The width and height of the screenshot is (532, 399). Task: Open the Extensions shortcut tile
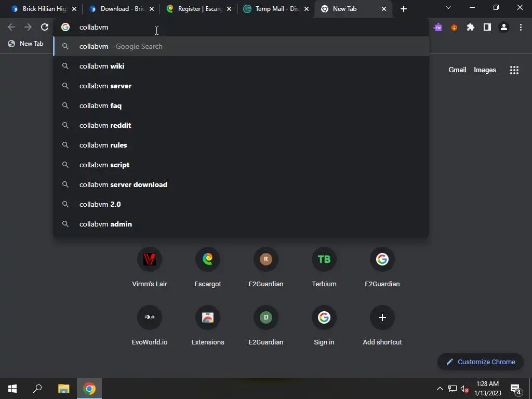coord(208,326)
